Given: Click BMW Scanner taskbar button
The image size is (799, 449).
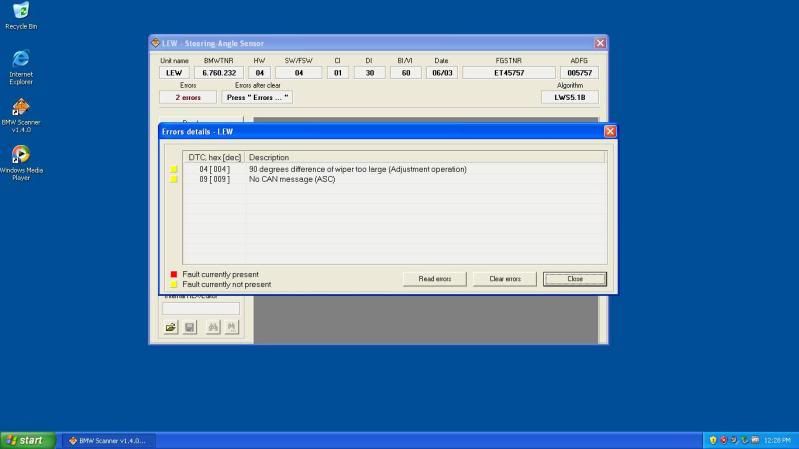Looking at the screenshot, I should tap(106, 440).
